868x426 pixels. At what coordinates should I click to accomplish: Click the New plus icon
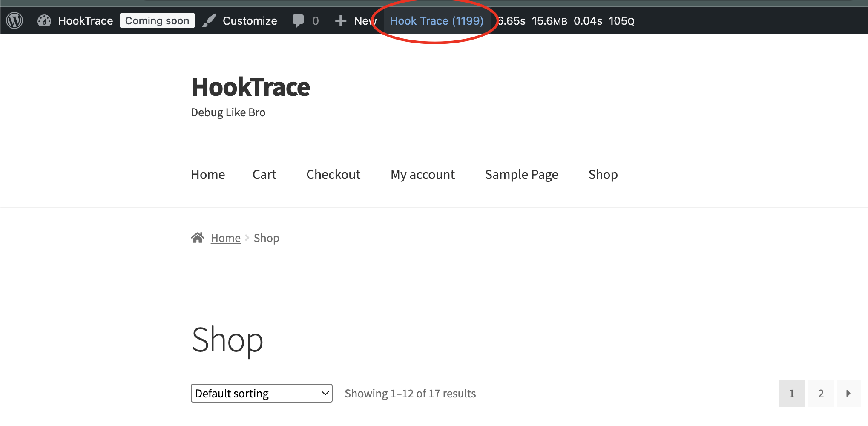click(341, 20)
